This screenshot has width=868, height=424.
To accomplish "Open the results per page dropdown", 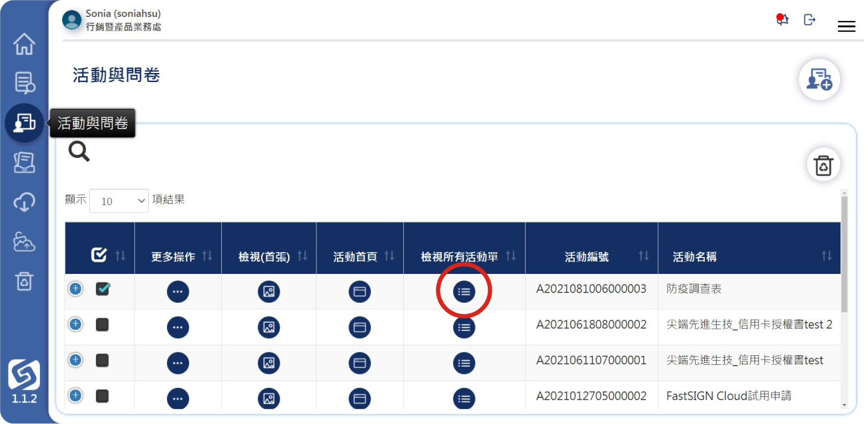I will 119,201.
